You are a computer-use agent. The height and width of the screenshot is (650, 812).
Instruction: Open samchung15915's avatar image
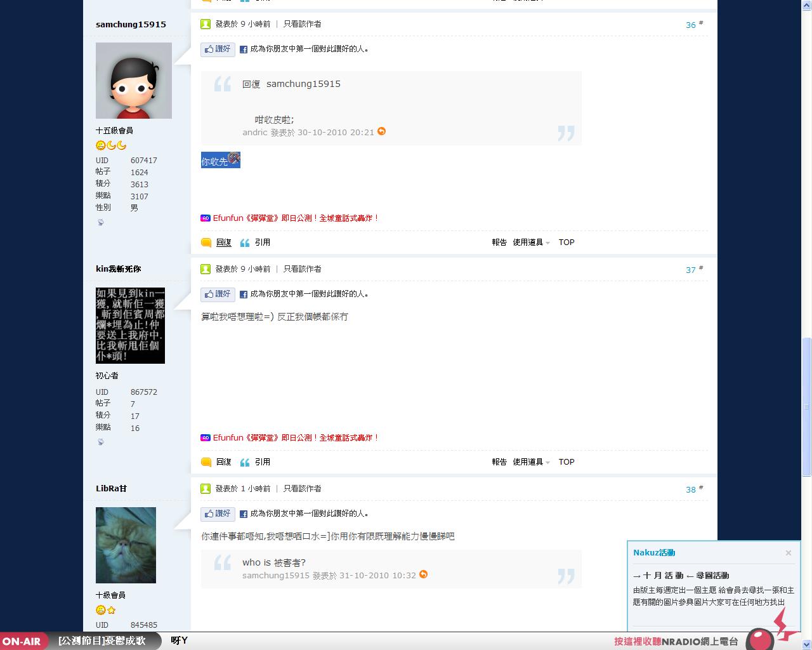pyautogui.click(x=133, y=81)
